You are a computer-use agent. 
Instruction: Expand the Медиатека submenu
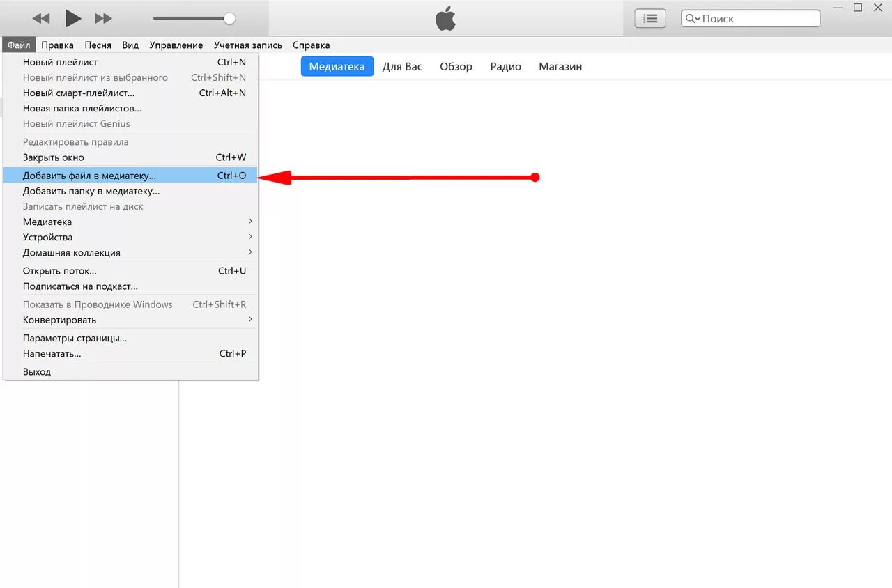(130, 222)
